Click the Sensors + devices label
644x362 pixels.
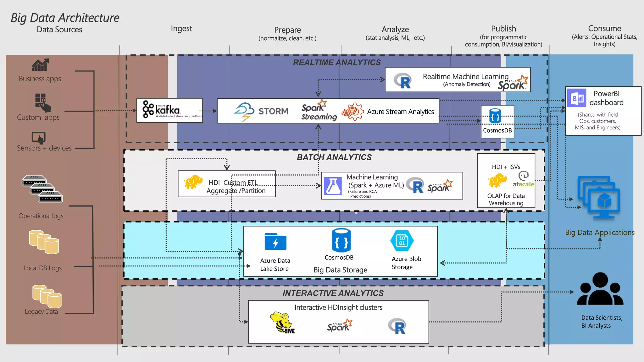(x=44, y=148)
